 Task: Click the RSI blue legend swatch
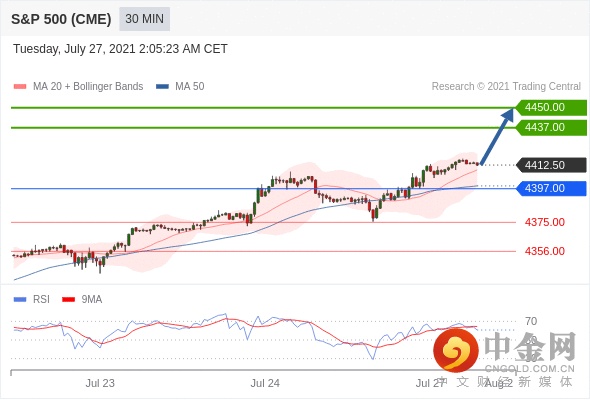(x=20, y=300)
